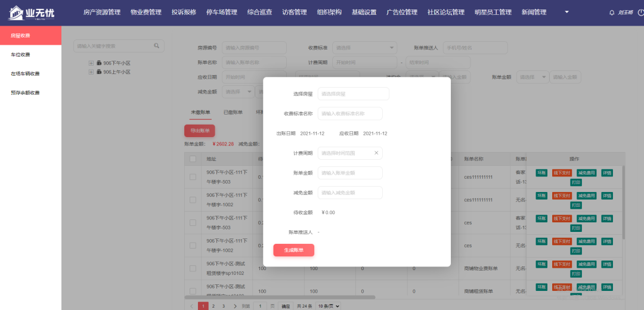Check the ces111111111 row for 楼宇-503
The height and width of the screenshot is (310, 644).
point(193,177)
